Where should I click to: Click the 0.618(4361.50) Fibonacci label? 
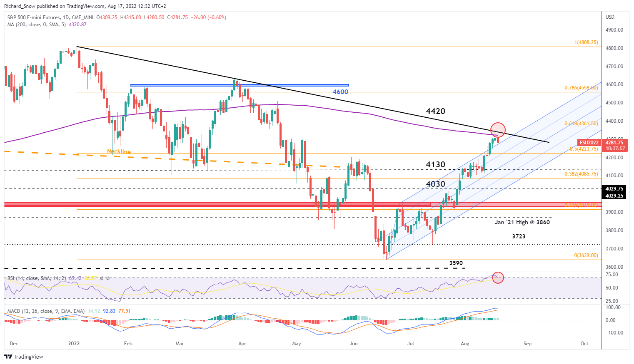[581, 124]
